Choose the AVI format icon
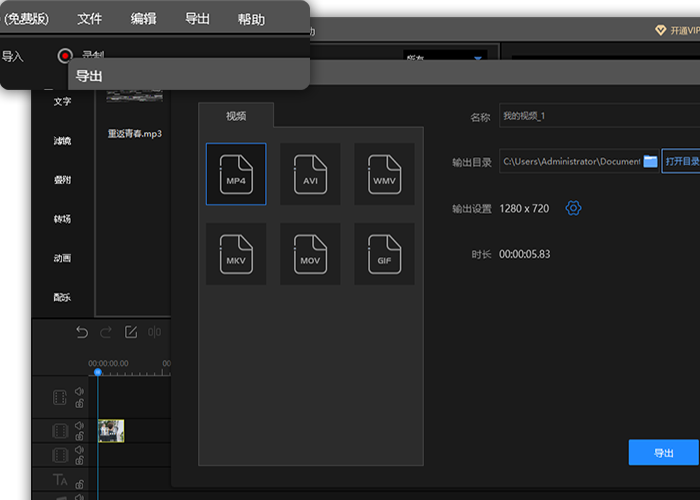Viewport: 700px width, 500px height. [310, 174]
